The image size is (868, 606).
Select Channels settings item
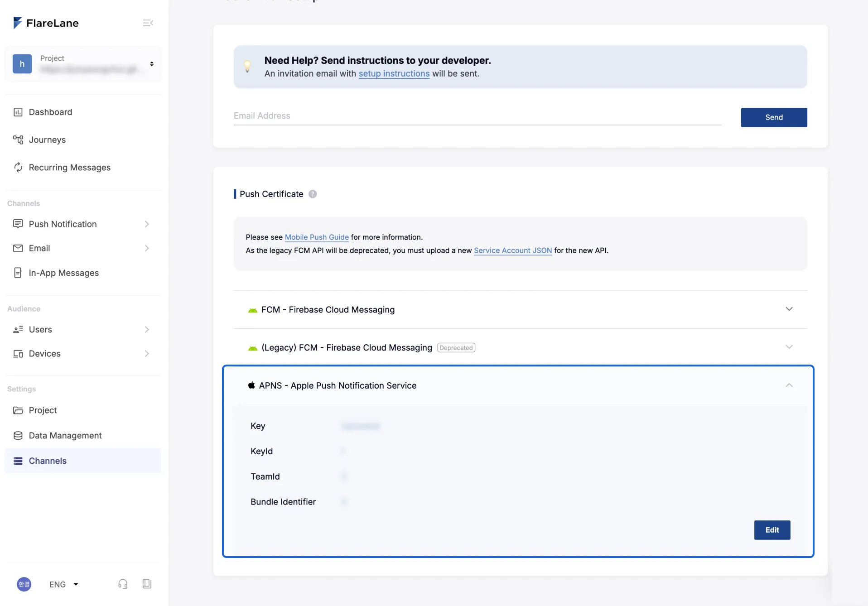(83, 461)
